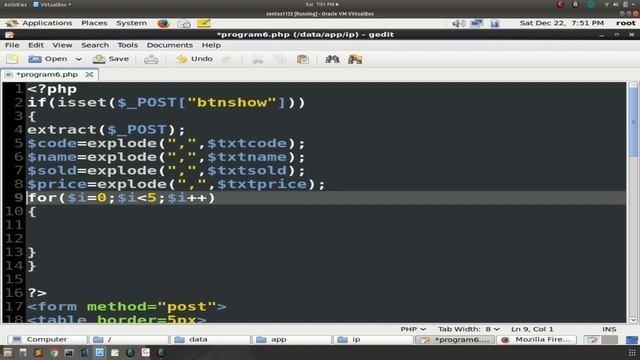The height and width of the screenshot is (360, 640).
Task: Click the extract($_POST) line
Action: pos(106,130)
